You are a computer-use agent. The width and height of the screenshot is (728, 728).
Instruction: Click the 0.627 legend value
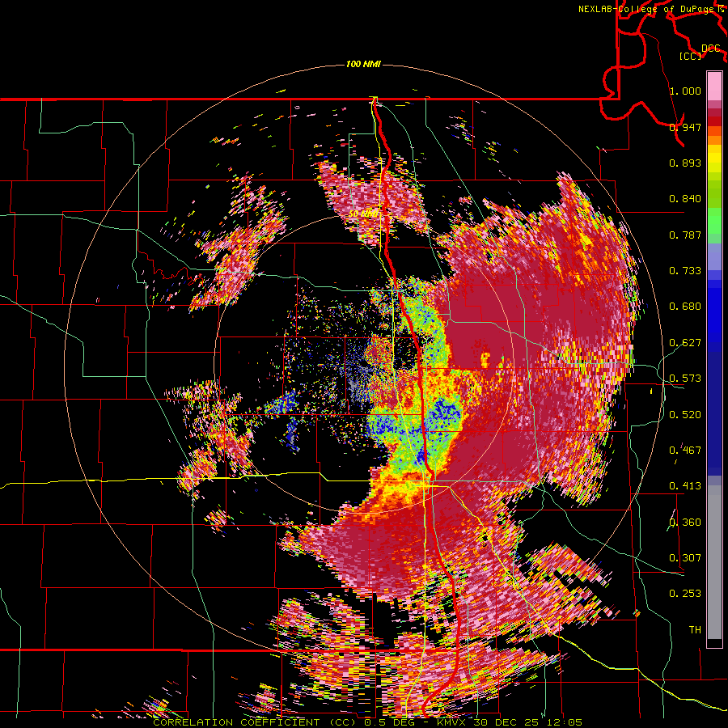pos(685,343)
